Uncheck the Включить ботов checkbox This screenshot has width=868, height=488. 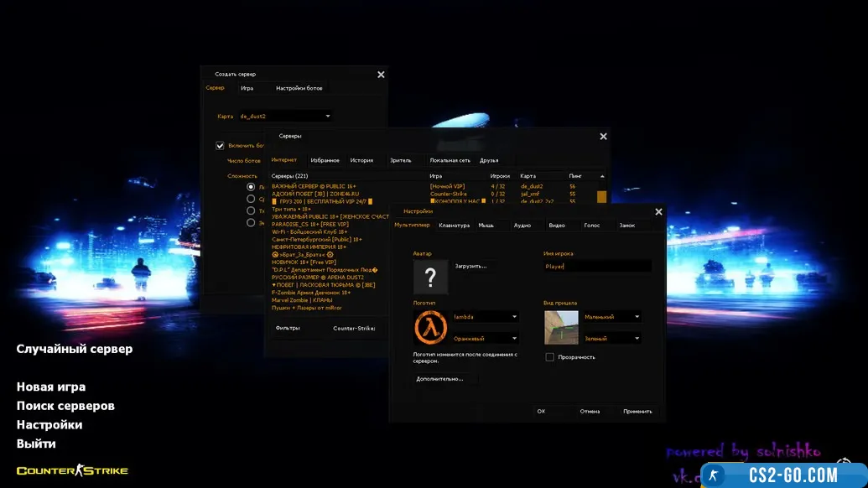point(220,145)
